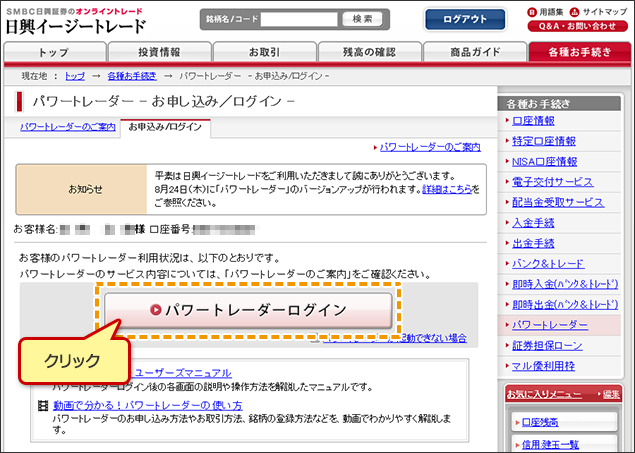
Task: Open the 残高の確認 tab
Action: tap(370, 52)
